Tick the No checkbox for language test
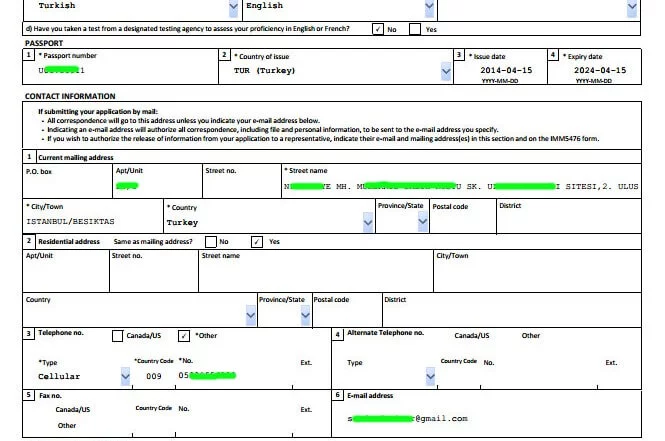Viewport: 665px width, 441px height. click(377, 29)
